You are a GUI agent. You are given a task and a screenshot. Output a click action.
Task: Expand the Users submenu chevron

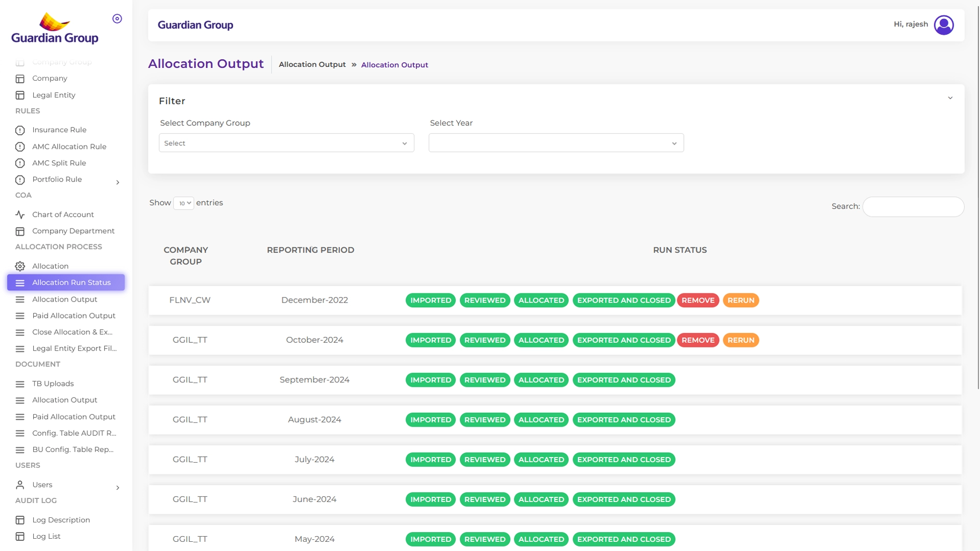point(118,488)
